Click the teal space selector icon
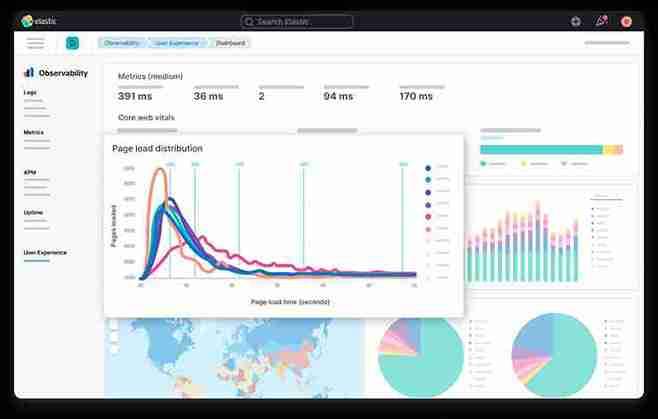Screen dimensions: 658x419 pyautogui.click(x=72, y=43)
